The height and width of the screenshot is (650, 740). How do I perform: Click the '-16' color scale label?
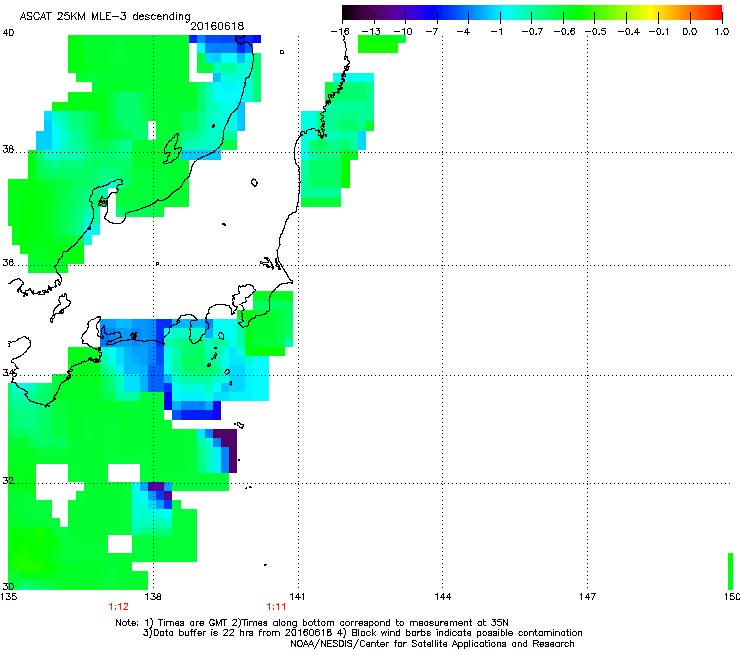[x=340, y=32]
